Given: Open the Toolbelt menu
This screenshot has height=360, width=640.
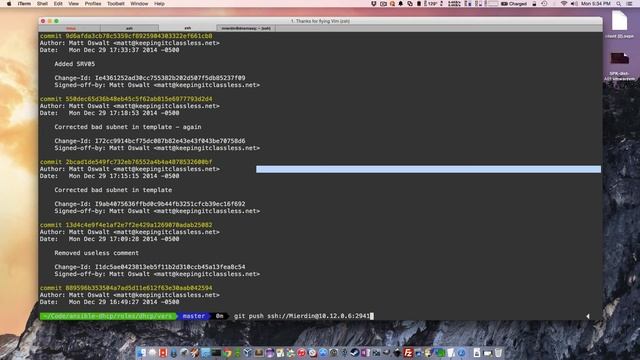Looking at the screenshot, I should pos(116,4).
